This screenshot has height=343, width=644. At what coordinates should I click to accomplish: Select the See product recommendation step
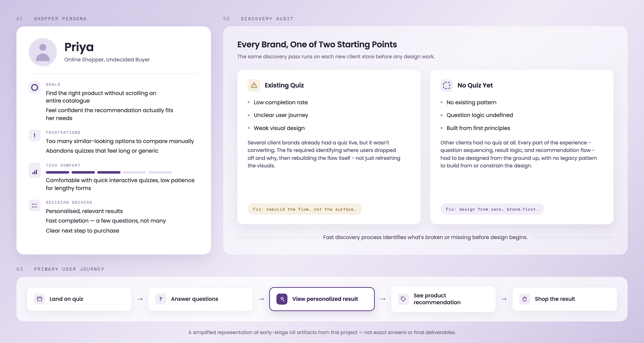click(x=443, y=299)
